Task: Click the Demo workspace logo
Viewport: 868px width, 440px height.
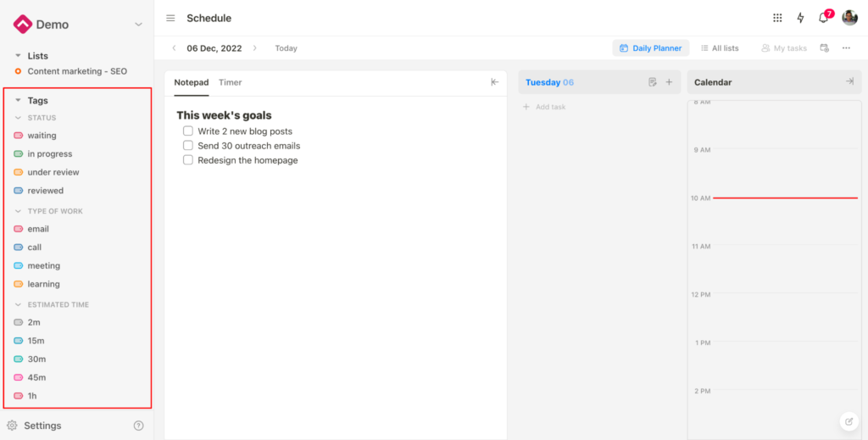Action: [23, 25]
